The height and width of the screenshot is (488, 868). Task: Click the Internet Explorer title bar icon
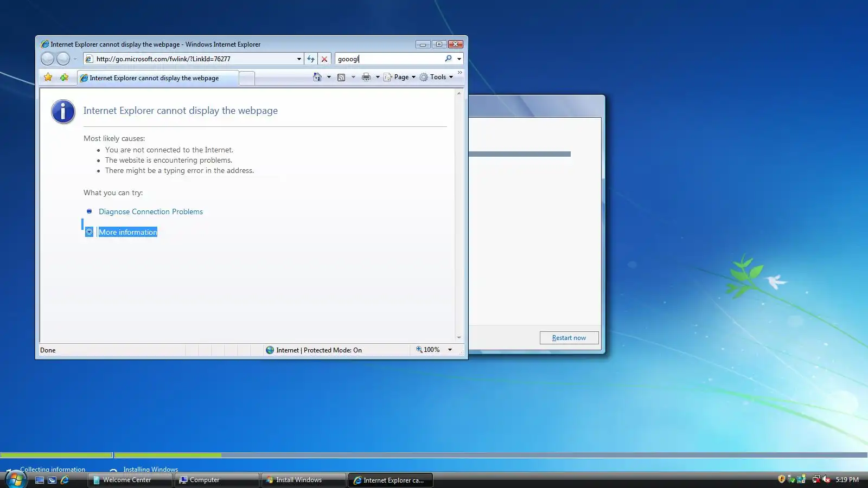45,44
